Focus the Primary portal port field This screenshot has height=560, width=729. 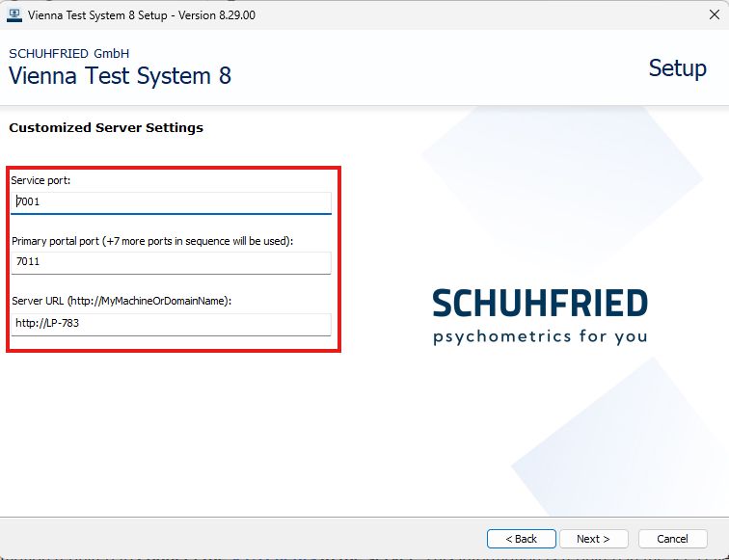coord(171,262)
